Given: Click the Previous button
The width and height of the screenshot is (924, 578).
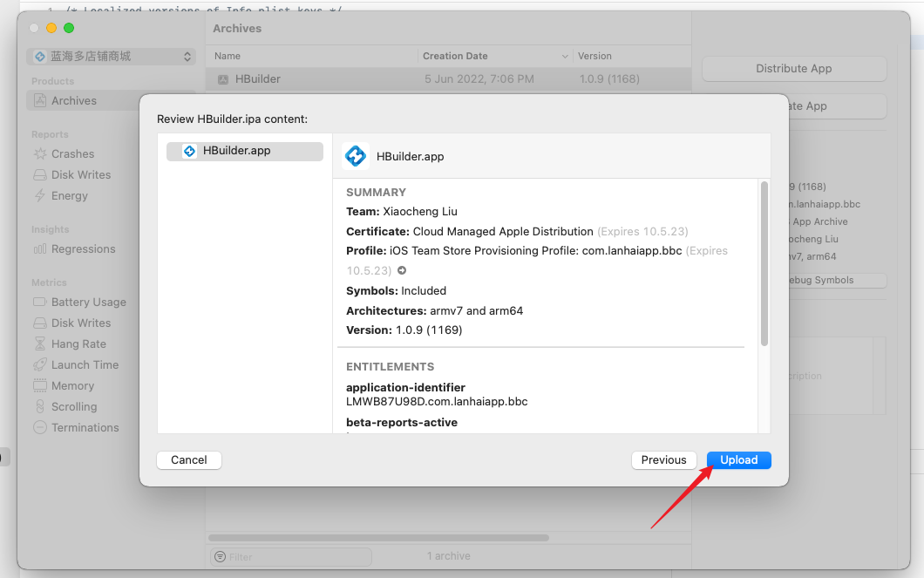Looking at the screenshot, I should (x=663, y=460).
